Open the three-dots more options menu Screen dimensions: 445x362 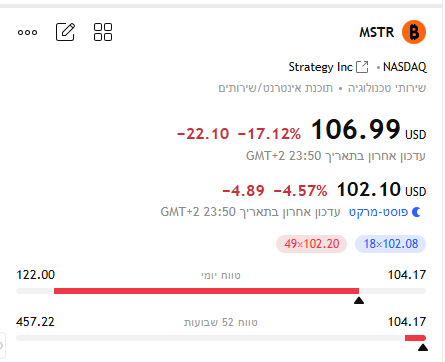[27, 32]
